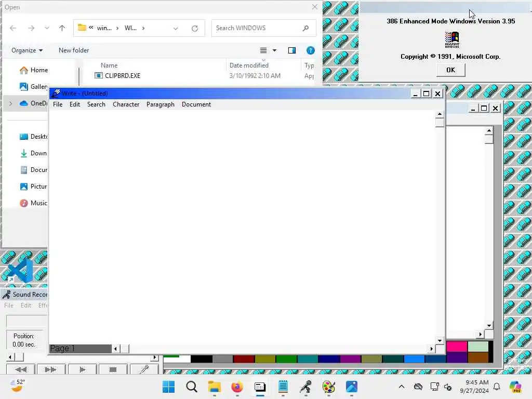The image size is (532, 399).
Task: Select Home in the navigation pane
Action: pos(34,70)
